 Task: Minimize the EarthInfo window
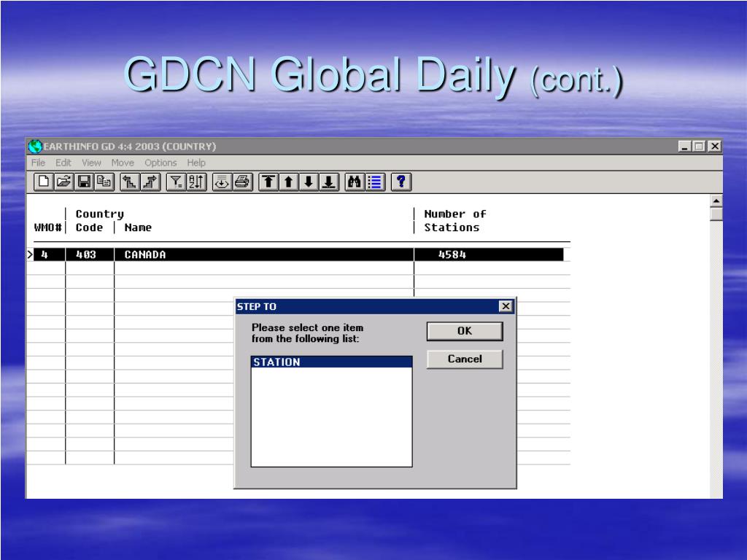[x=684, y=147]
